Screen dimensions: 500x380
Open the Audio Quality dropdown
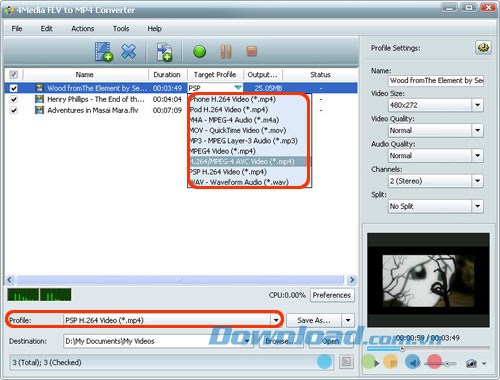(x=477, y=156)
